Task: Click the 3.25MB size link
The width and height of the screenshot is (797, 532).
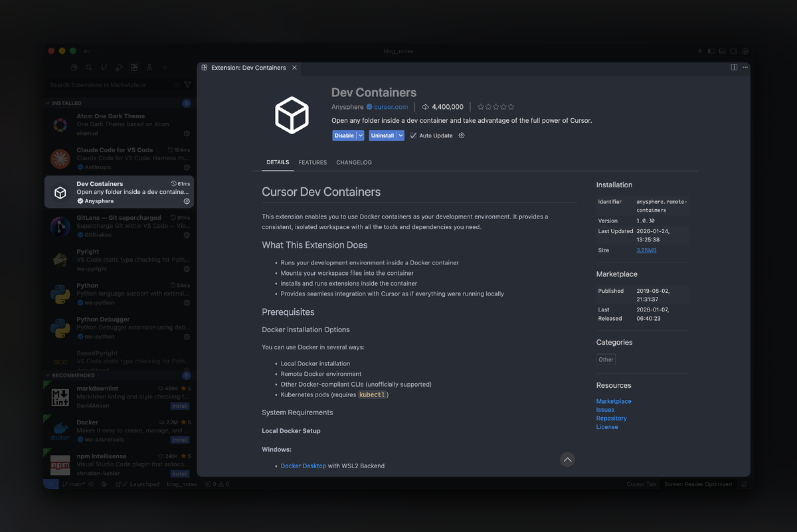Action: [x=646, y=250]
